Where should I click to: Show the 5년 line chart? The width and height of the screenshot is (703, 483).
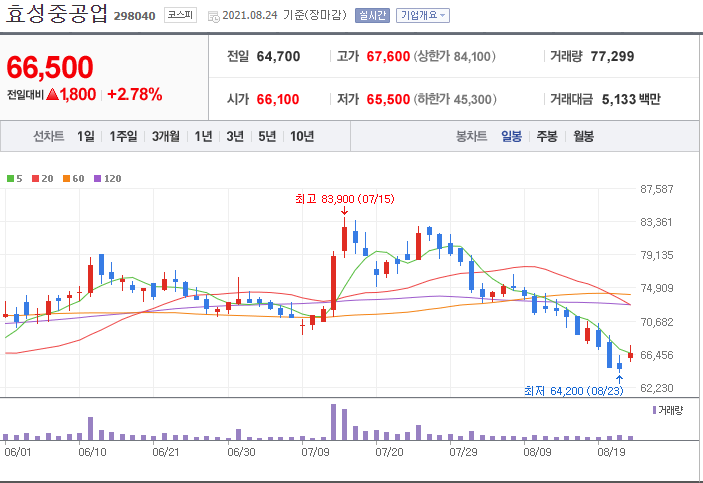tap(267, 136)
